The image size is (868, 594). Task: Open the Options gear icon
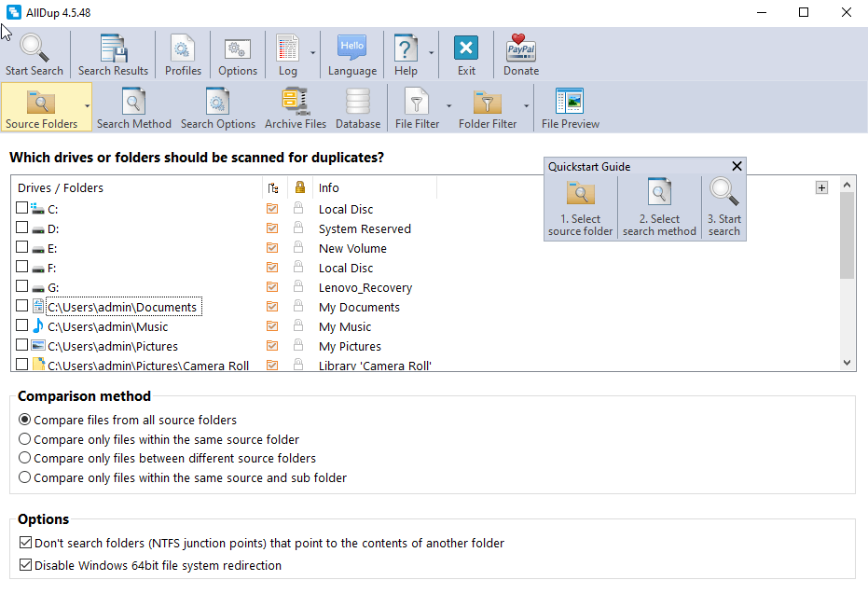tap(237, 47)
